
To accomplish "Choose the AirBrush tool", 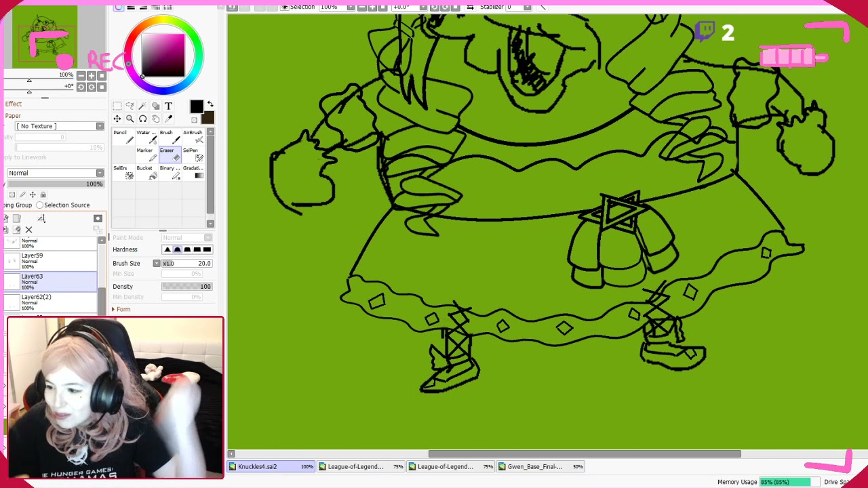I will 193,136.
